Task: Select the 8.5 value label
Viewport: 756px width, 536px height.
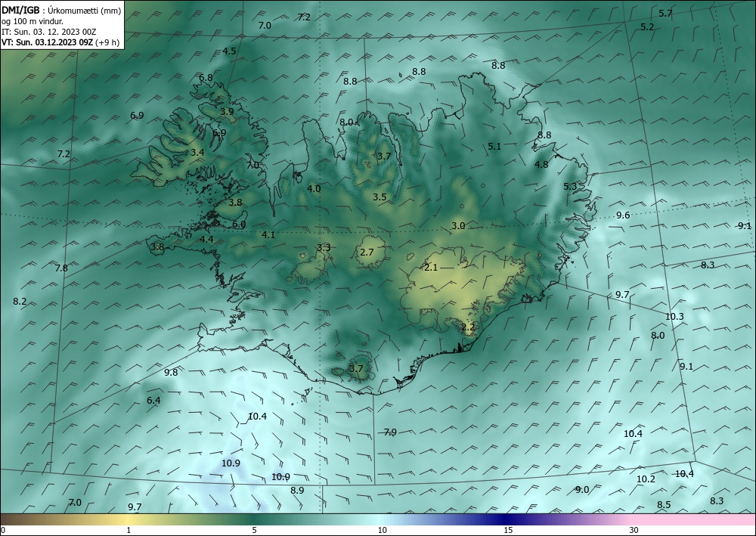Action: pos(664,505)
